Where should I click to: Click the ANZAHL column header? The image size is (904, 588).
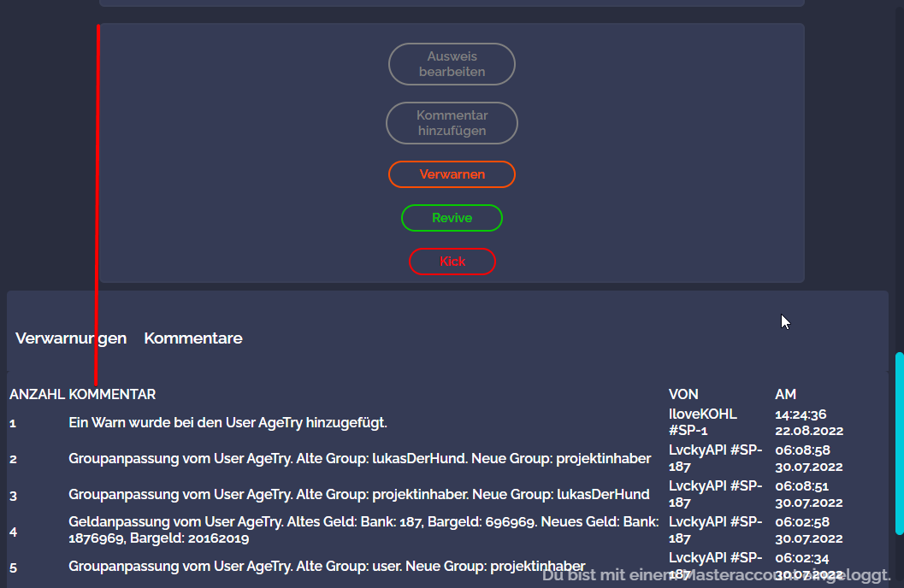click(37, 394)
